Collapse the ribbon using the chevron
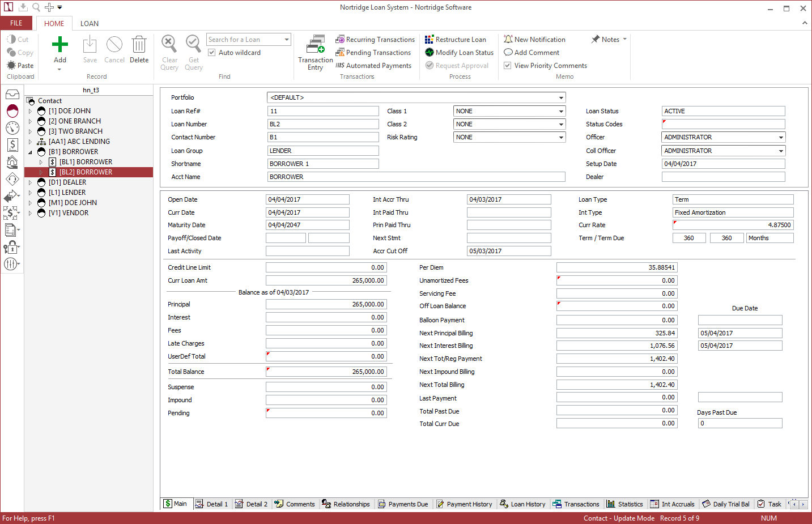 pos(805,23)
